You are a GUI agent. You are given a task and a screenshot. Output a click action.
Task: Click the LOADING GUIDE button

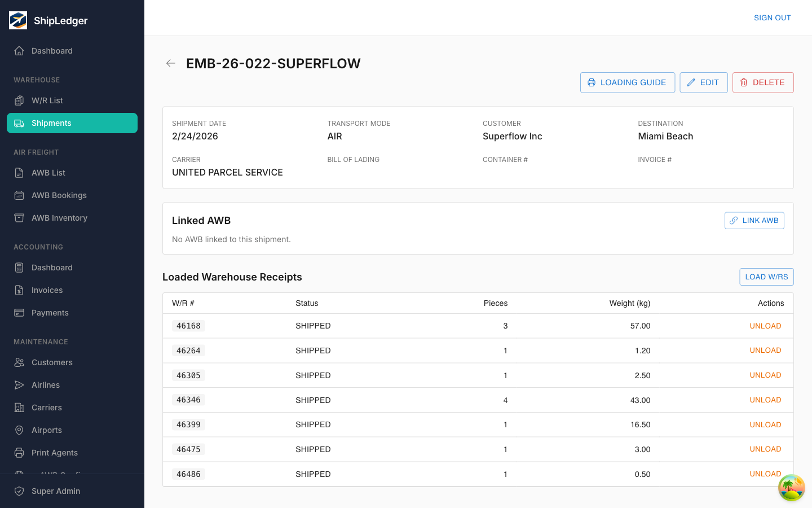[x=628, y=82]
